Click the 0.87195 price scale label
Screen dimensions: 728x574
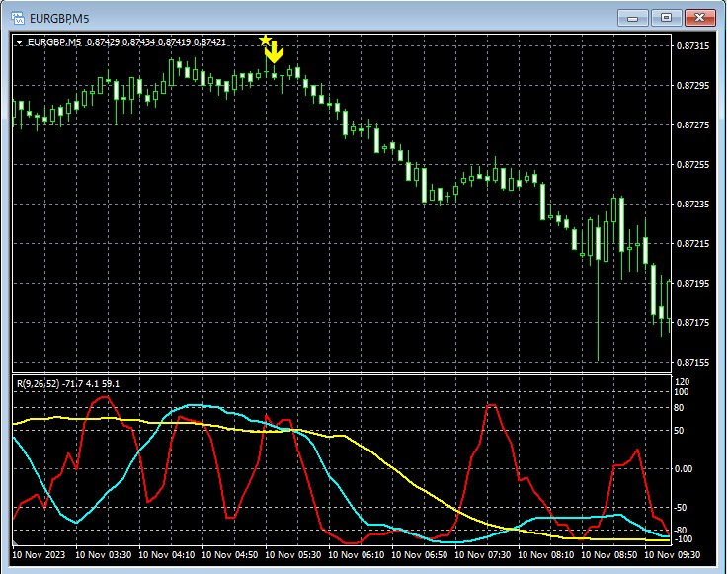pyautogui.click(x=692, y=283)
